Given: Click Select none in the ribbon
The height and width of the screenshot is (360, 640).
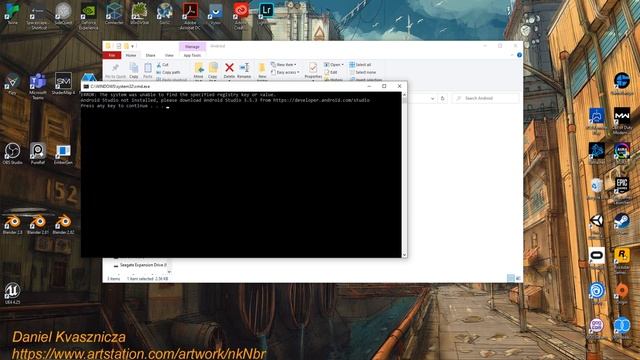Looking at the screenshot, I should (x=362, y=72).
